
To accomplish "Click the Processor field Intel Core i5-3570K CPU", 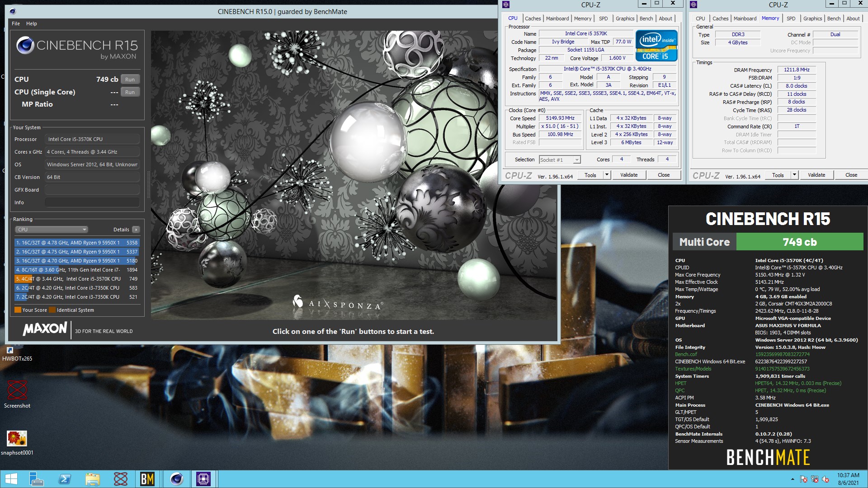I will pyautogui.click(x=92, y=139).
